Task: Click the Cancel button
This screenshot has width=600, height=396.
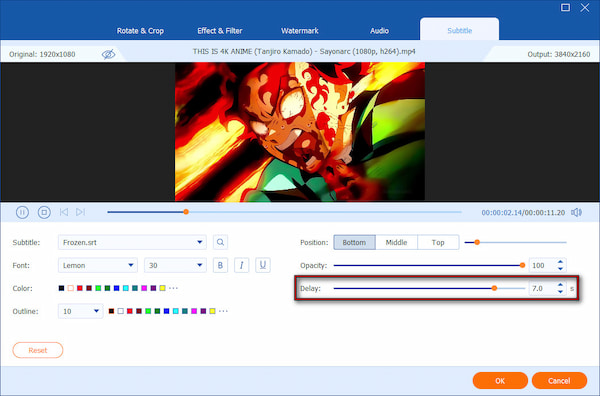Action: 559,381
